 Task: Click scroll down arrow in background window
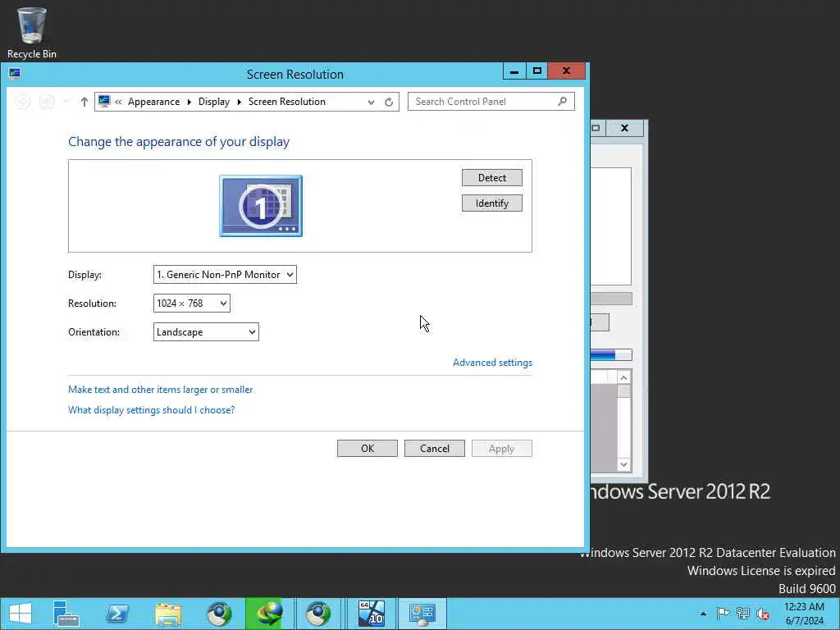pyautogui.click(x=623, y=464)
